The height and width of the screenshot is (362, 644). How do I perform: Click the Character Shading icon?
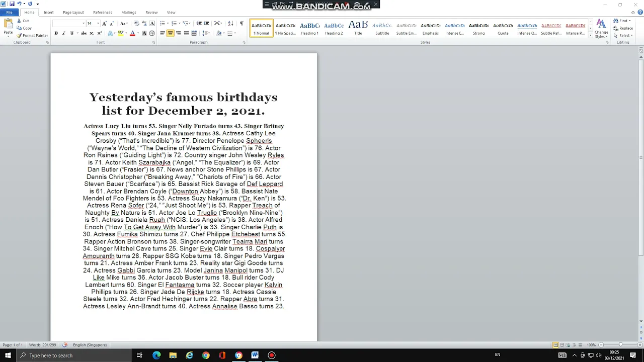click(144, 33)
